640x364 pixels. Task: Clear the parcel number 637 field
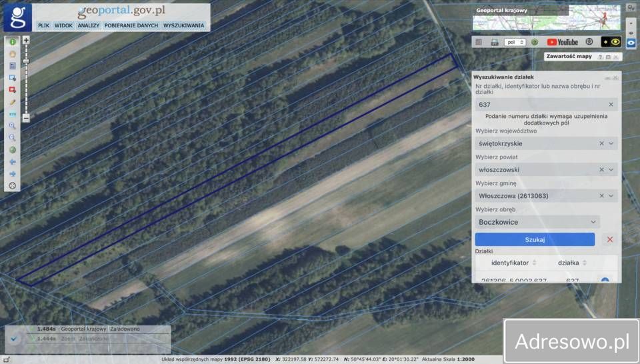[x=611, y=105]
